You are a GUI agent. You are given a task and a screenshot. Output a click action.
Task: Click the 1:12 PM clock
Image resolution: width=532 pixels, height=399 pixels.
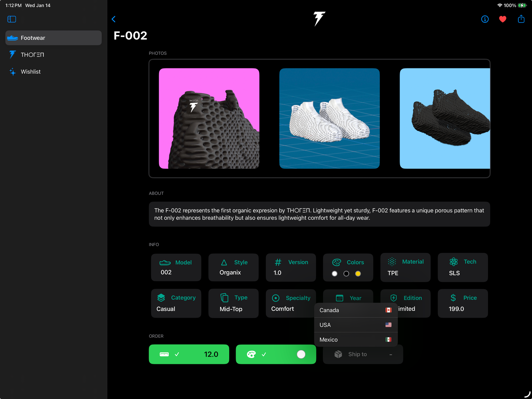click(13, 5)
